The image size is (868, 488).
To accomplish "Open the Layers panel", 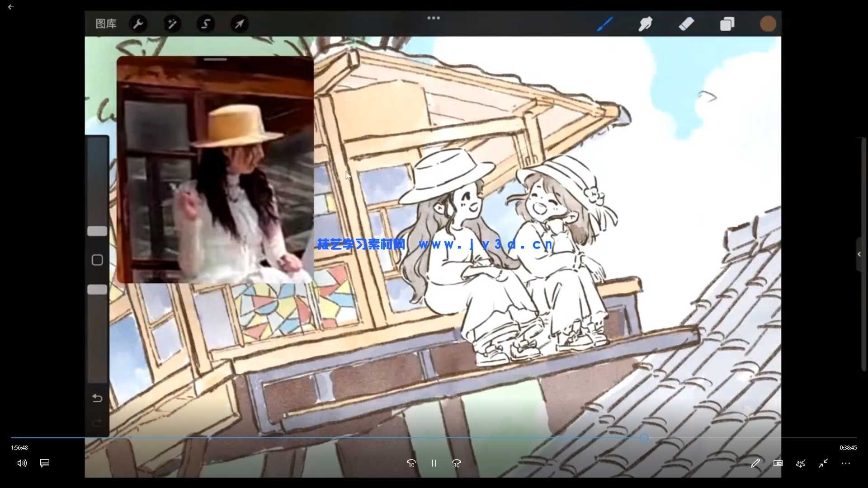I will [x=727, y=23].
